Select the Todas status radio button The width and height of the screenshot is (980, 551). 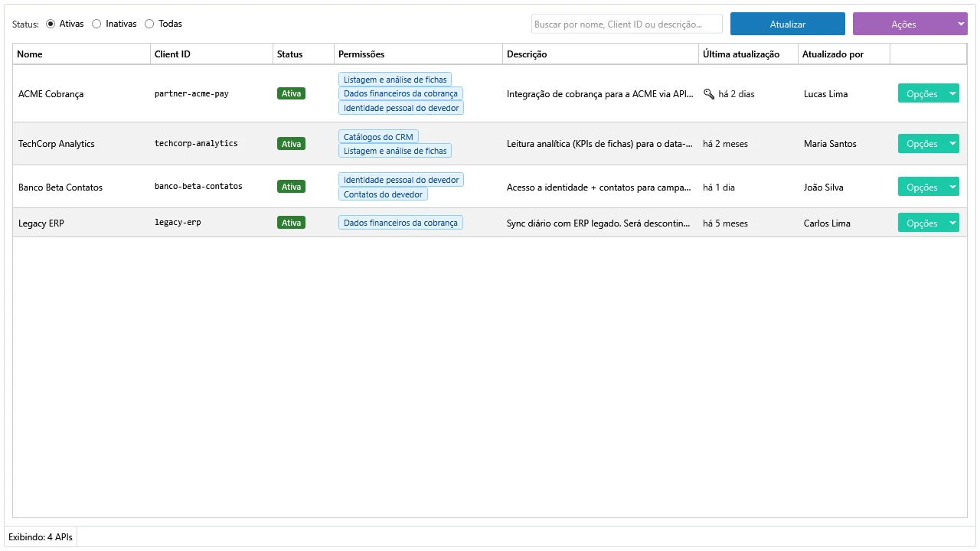(x=149, y=24)
